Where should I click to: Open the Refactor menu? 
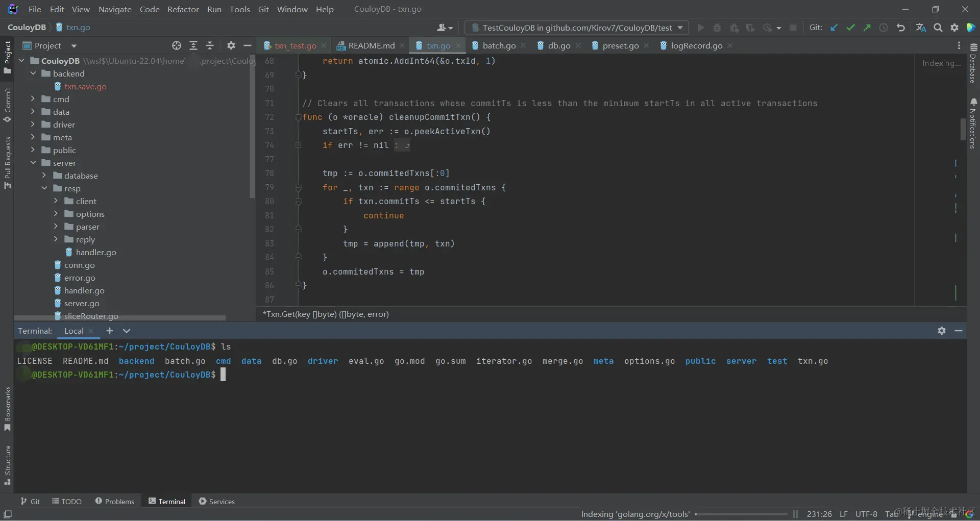183,9
